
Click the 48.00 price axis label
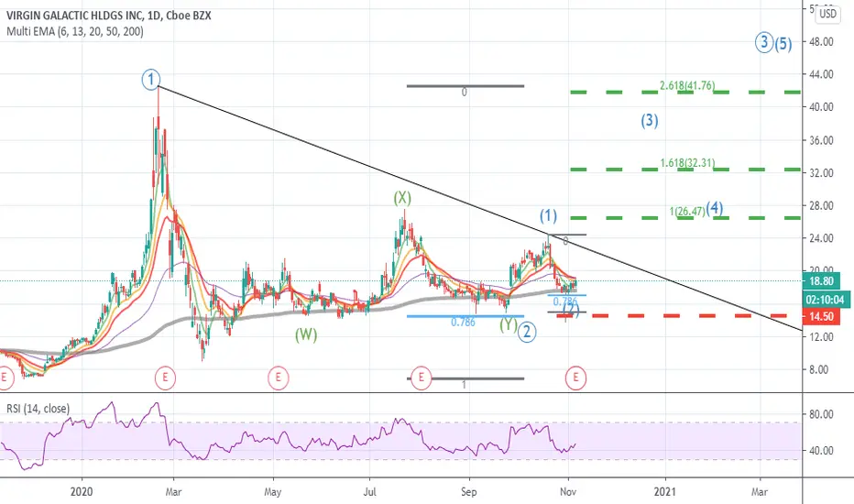coord(821,42)
